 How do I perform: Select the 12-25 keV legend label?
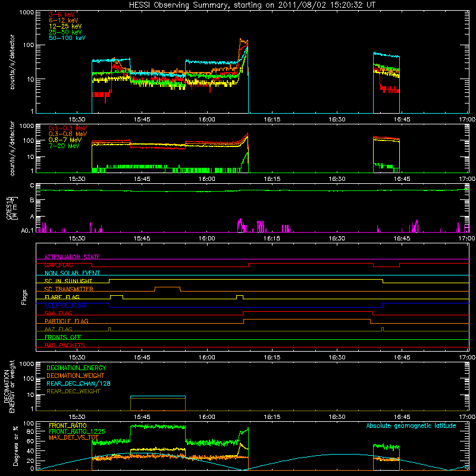(x=65, y=26)
